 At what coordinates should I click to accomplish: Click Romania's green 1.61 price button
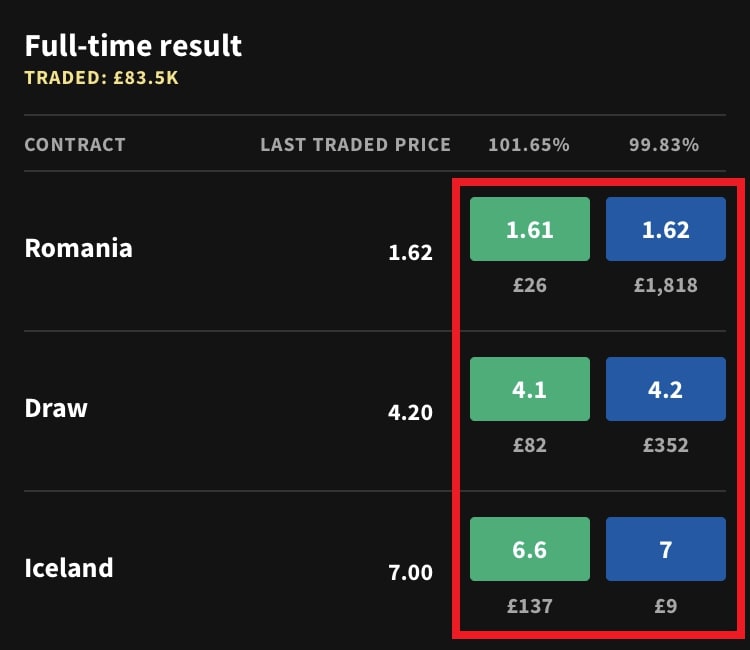529,229
